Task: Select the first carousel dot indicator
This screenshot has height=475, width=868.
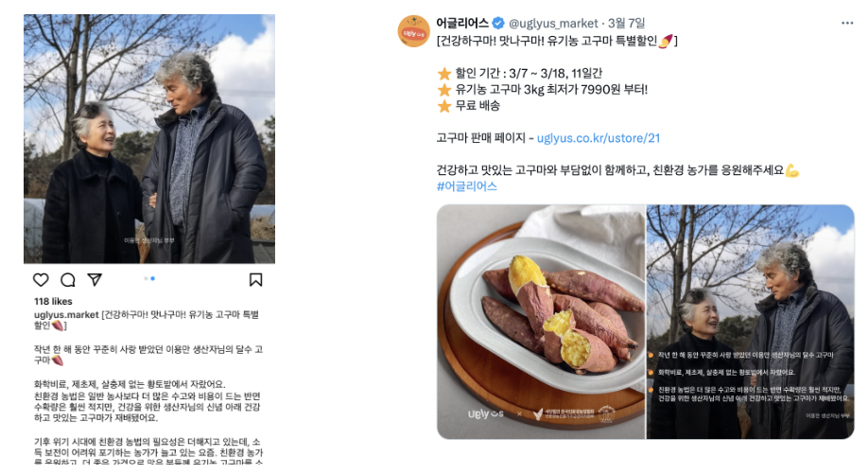Action: 147,279
